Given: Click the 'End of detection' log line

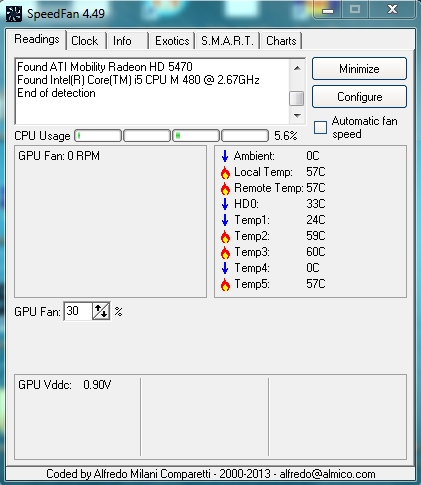Looking at the screenshot, I should coord(56,93).
